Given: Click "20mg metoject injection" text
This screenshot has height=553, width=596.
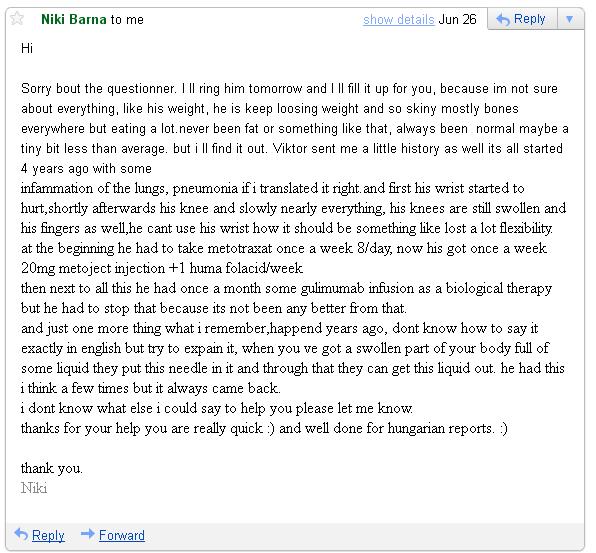Looking at the screenshot, I should tap(93, 268).
